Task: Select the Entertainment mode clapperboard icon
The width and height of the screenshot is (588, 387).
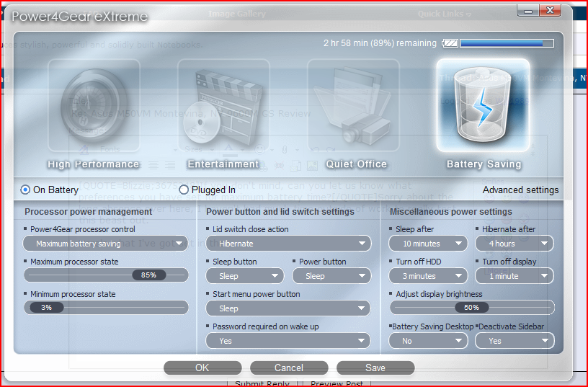Action: 223,105
